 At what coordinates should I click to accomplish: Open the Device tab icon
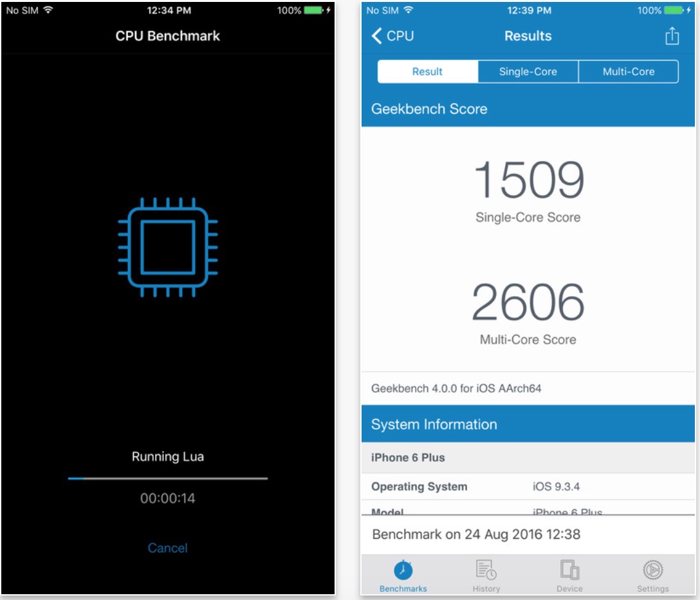click(569, 576)
